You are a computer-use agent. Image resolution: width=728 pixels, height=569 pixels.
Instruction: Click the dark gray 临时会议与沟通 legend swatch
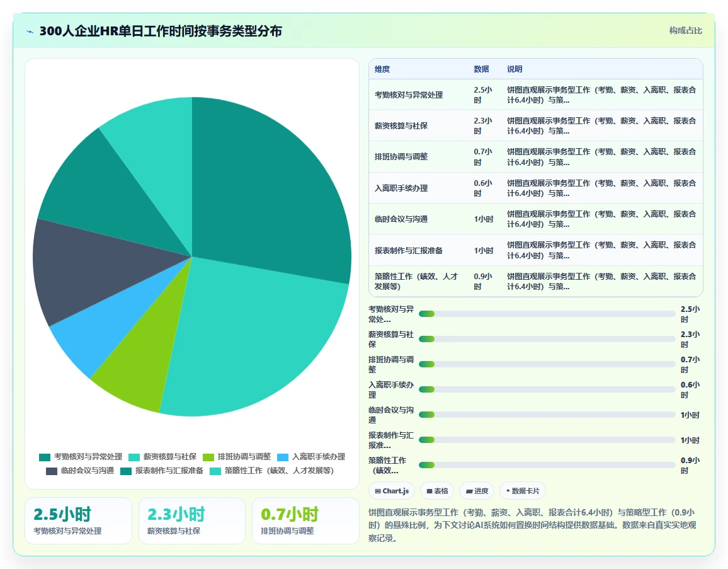point(52,471)
